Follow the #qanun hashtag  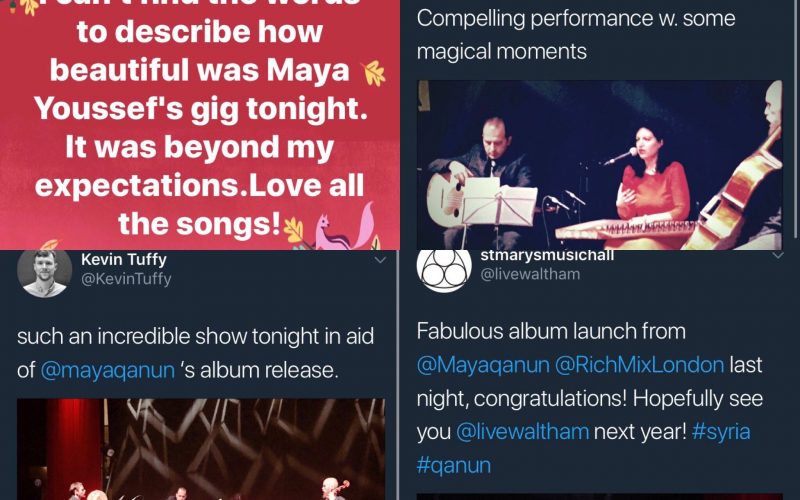(454, 465)
